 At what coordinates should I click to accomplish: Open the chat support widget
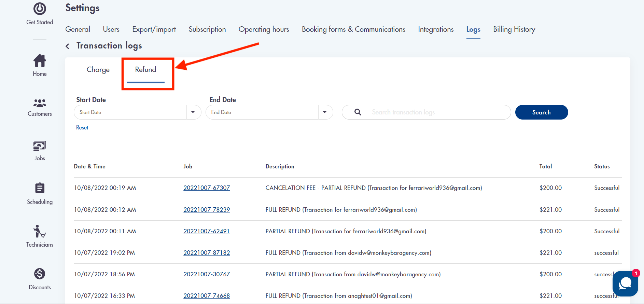625,283
